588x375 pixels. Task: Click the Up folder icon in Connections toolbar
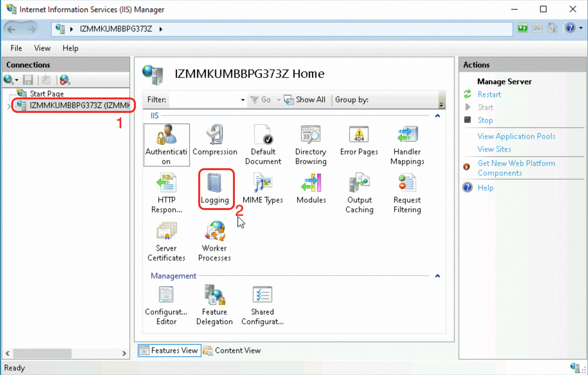pyautogui.click(x=46, y=80)
